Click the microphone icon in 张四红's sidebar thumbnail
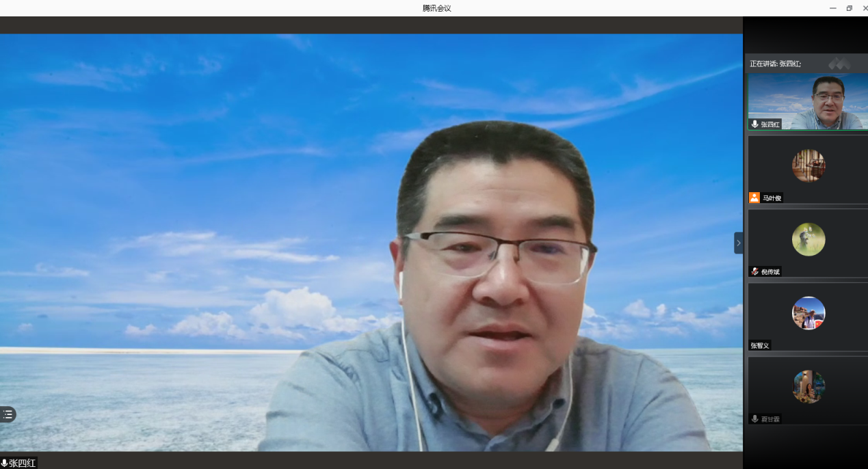 point(754,124)
